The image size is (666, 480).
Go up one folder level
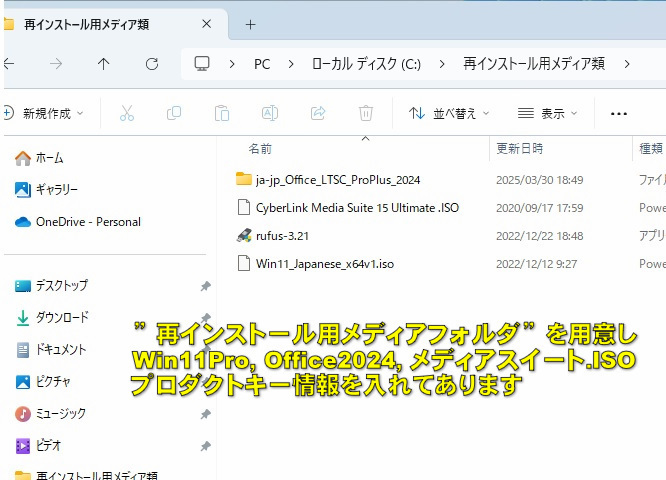(104, 64)
